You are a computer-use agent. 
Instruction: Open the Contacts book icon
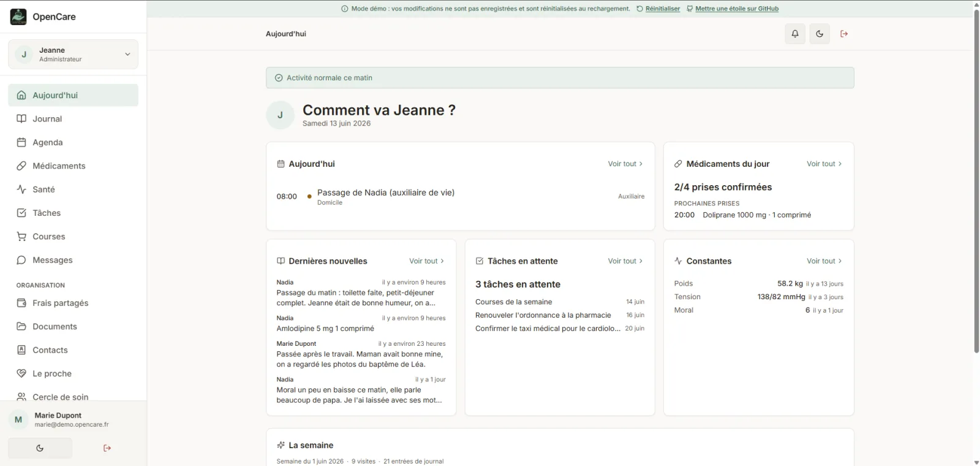click(21, 350)
